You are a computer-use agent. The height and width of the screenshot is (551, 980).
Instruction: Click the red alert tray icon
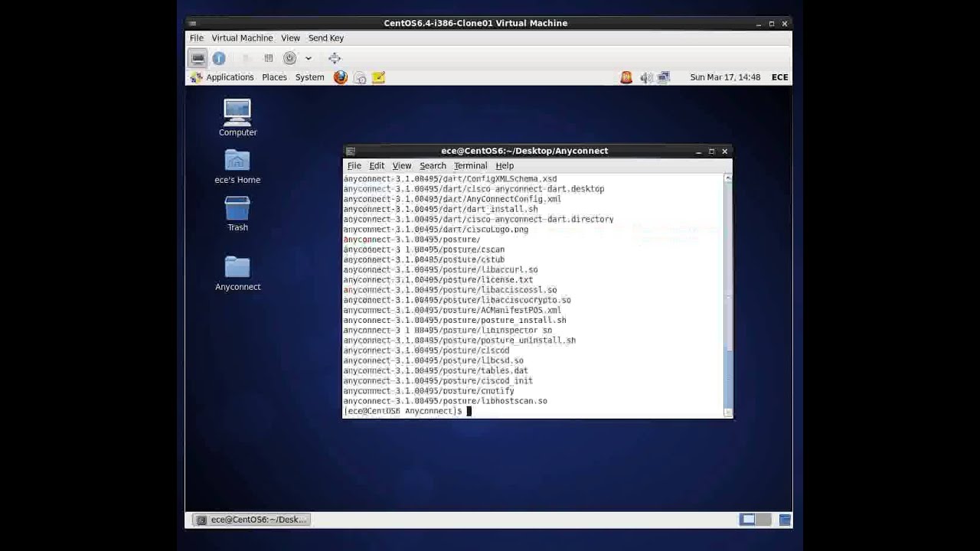coord(626,77)
